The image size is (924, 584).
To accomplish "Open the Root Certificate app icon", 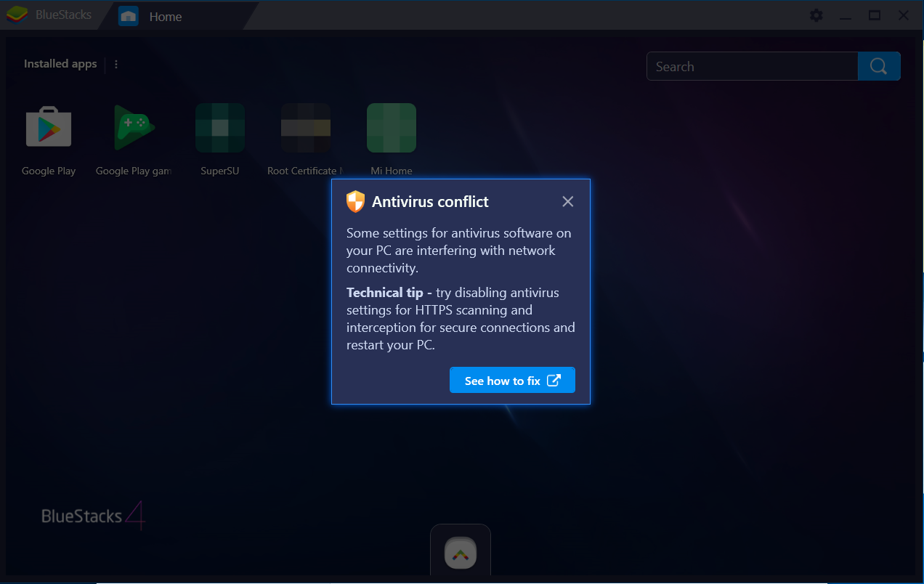I will point(306,128).
